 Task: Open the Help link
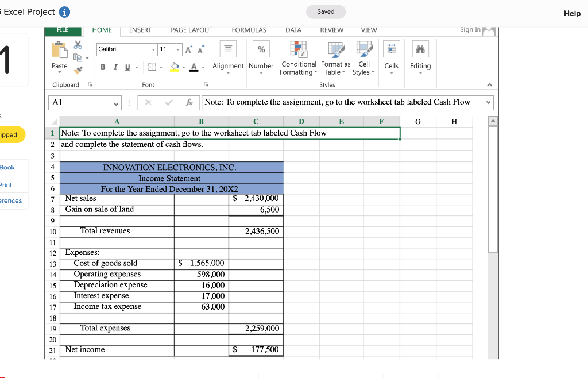pos(572,13)
